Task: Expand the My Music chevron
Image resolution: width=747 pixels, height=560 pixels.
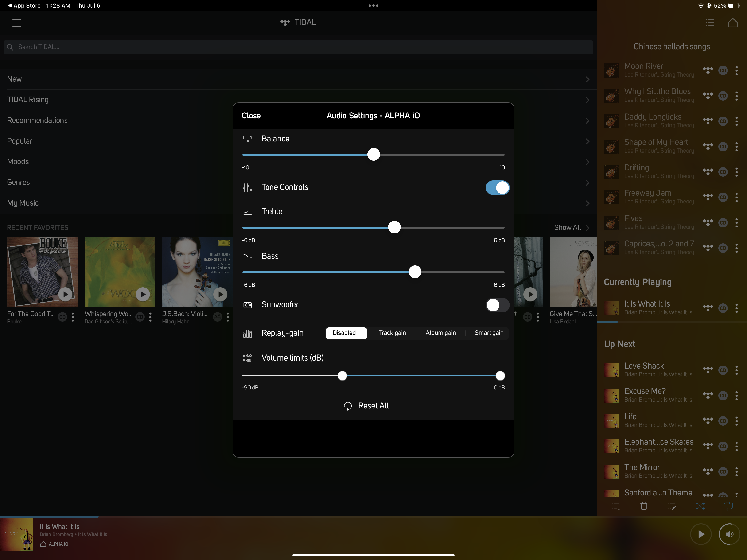Action: coord(587,203)
